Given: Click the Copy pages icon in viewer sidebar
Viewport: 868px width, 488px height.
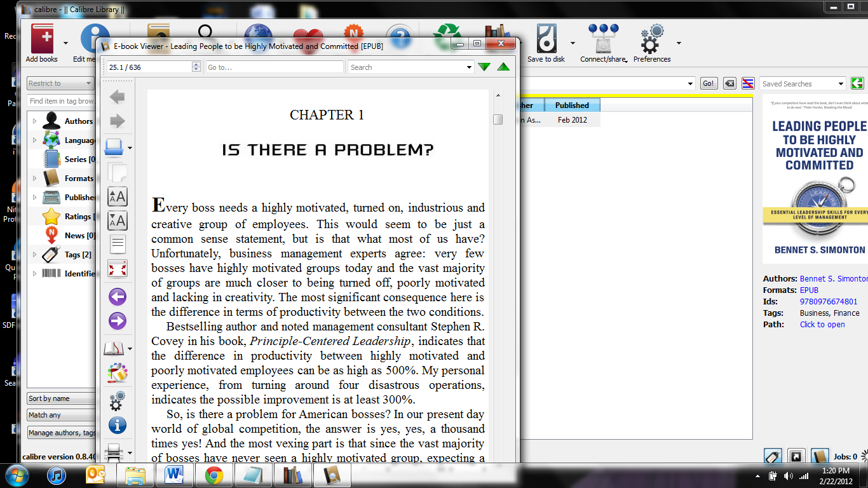Looking at the screenshot, I should [118, 172].
